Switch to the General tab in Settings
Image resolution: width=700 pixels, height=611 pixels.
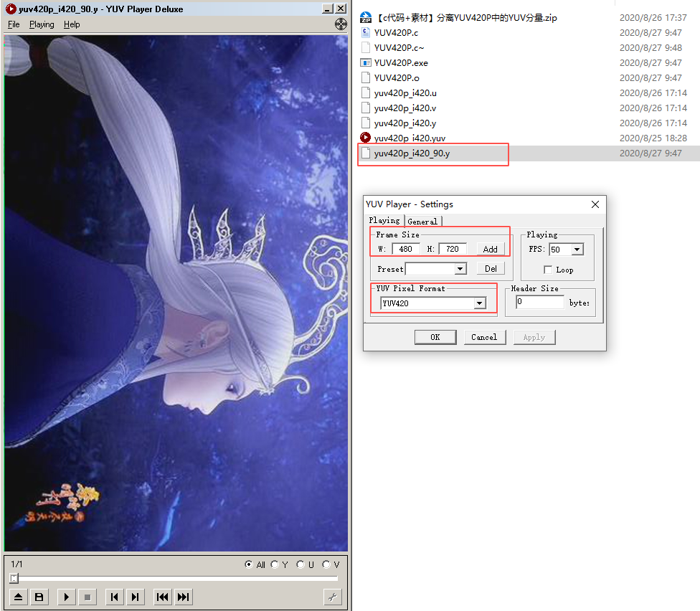422,222
